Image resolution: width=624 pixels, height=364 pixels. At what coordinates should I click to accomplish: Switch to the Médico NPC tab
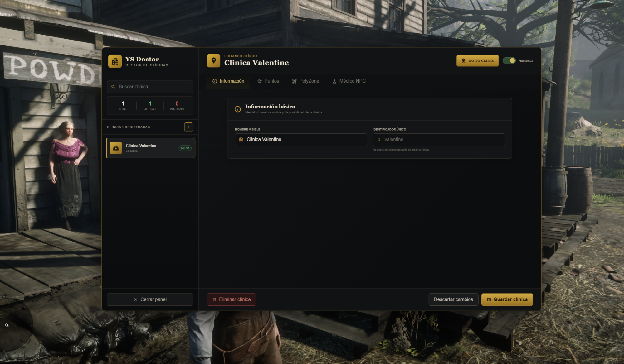click(x=349, y=81)
